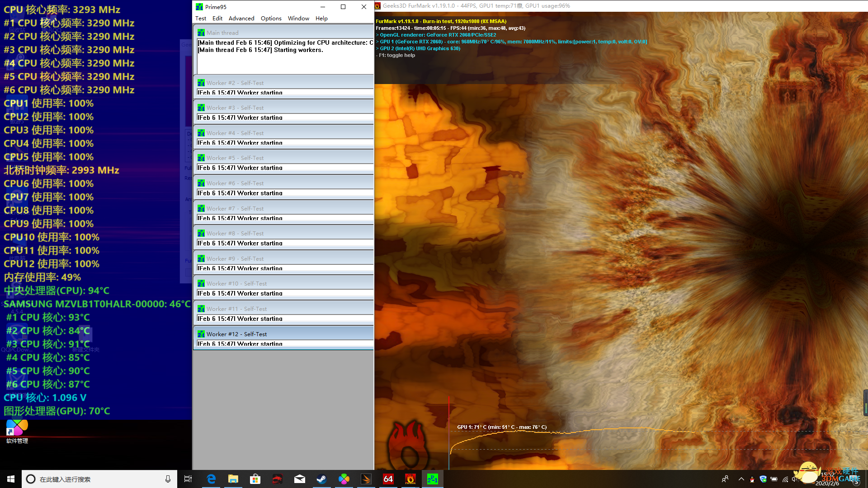Open the Test menu in Prime95
This screenshot has height=488, width=868.
(x=201, y=19)
